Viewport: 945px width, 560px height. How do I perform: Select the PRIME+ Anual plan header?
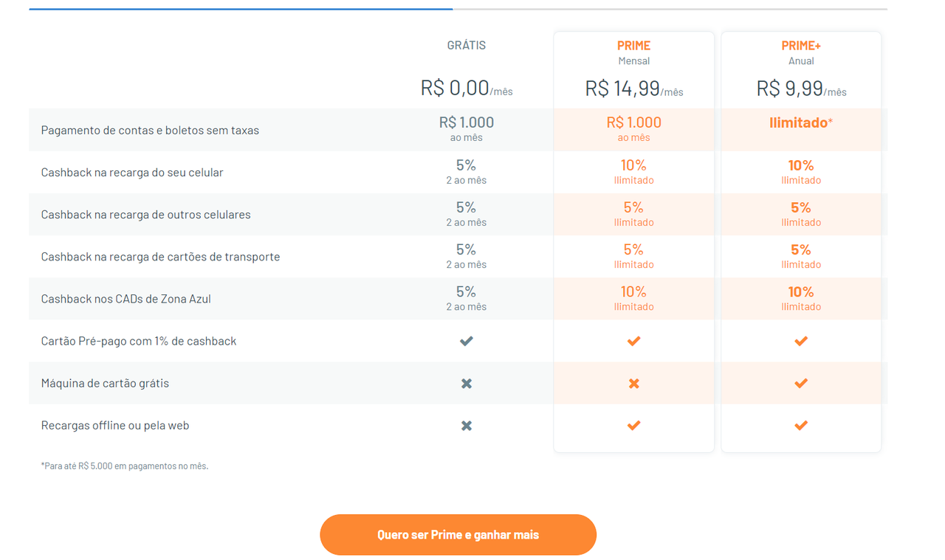click(801, 52)
